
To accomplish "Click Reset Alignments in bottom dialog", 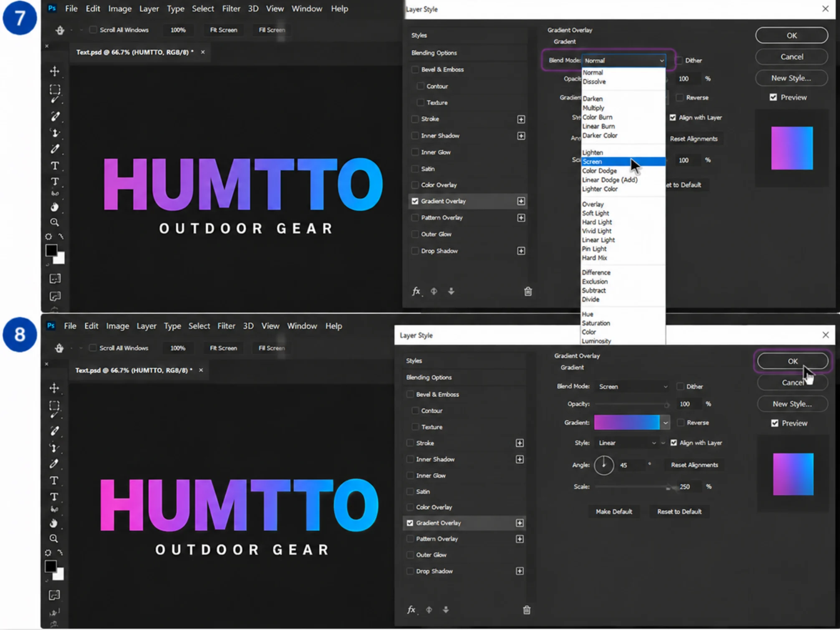I will 694,465.
